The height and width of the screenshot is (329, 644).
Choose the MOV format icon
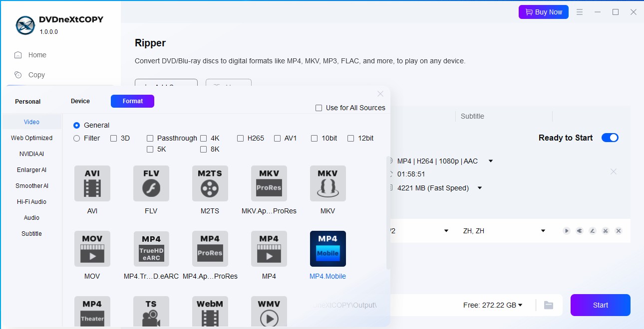coord(92,249)
